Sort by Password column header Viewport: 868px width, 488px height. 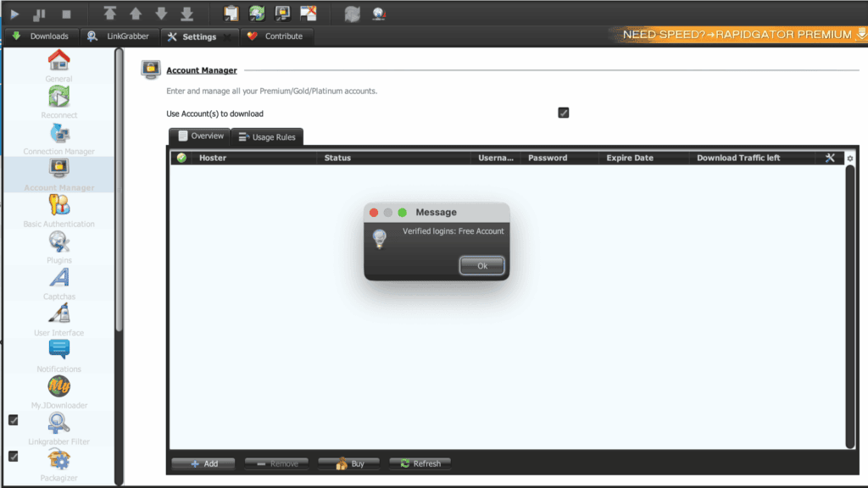[559, 158]
